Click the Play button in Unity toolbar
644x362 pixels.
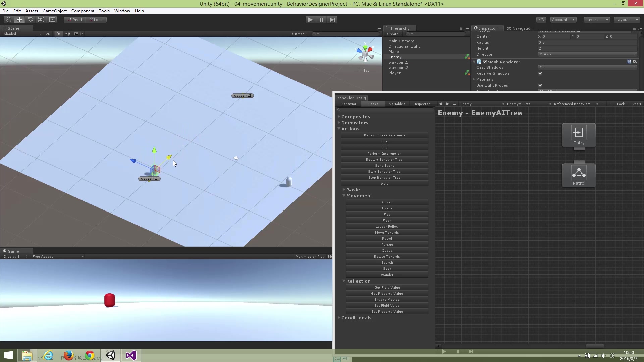[310, 20]
